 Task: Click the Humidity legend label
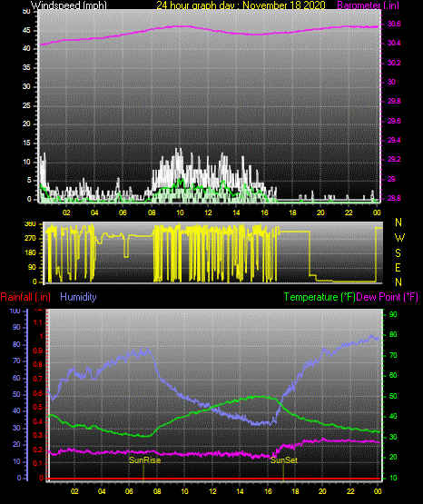click(78, 297)
